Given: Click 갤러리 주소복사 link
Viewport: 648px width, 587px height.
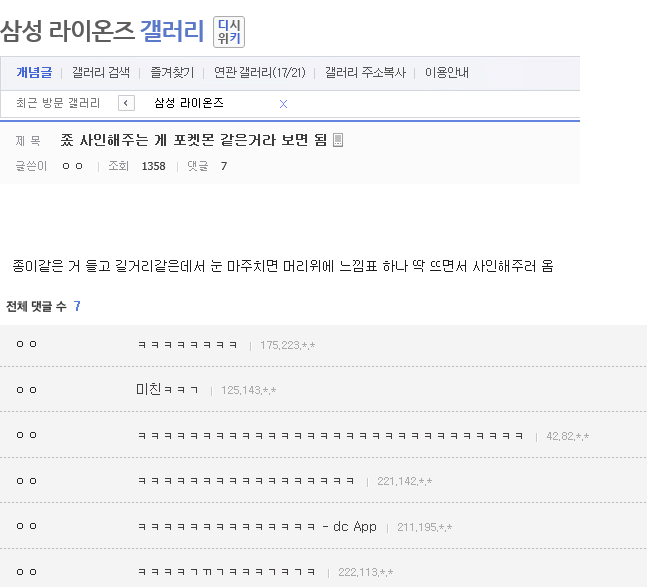Looking at the screenshot, I should 365,73.
